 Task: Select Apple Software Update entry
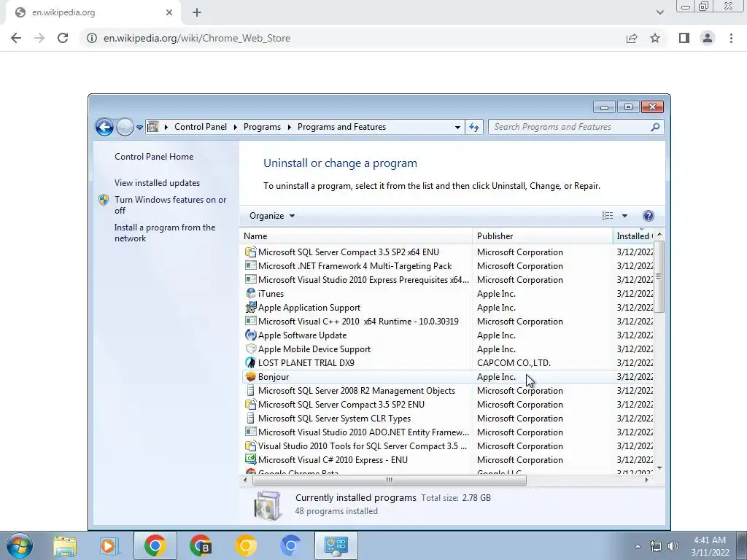[448, 335]
